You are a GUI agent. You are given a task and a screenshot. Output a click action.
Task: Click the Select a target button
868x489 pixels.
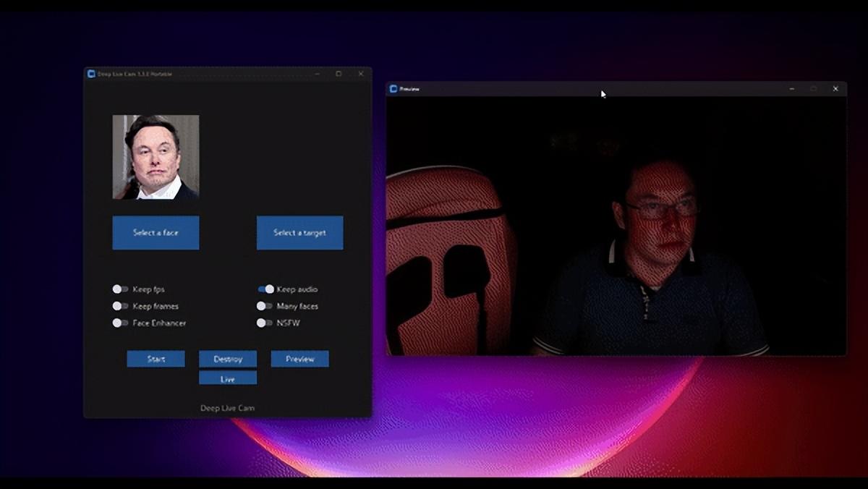click(299, 232)
